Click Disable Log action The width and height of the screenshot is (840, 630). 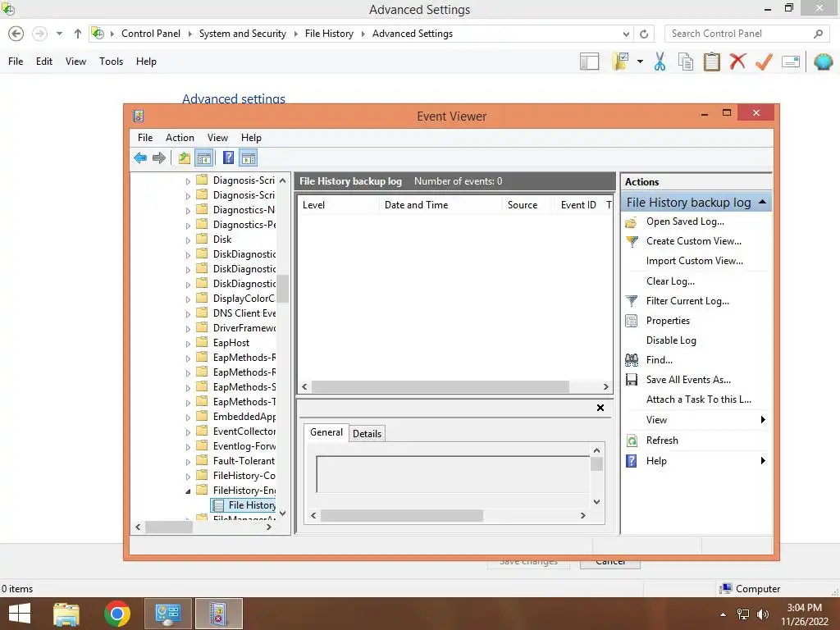[671, 340]
